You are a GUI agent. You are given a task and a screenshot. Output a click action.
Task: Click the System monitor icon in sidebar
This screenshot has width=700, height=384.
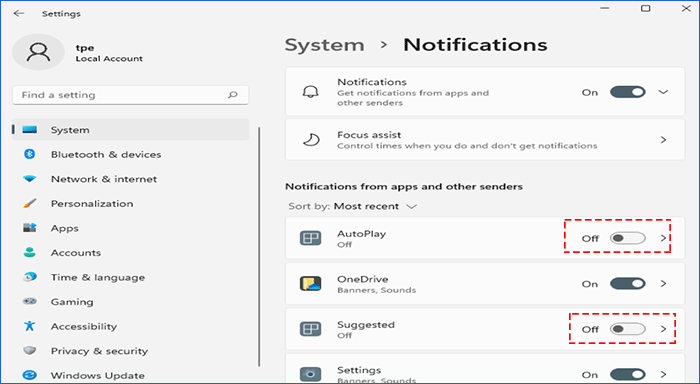(30, 129)
